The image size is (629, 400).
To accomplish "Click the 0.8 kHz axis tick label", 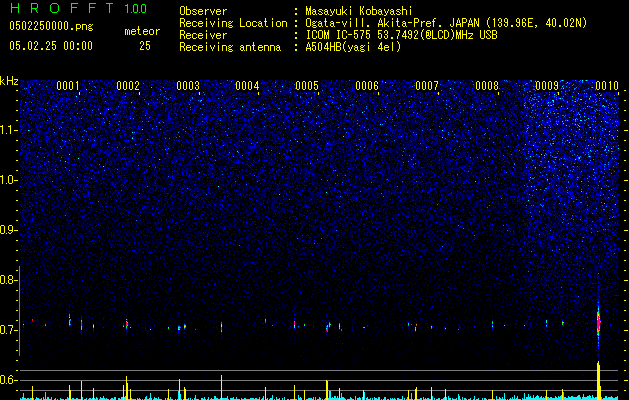I will pyautogui.click(x=9, y=280).
